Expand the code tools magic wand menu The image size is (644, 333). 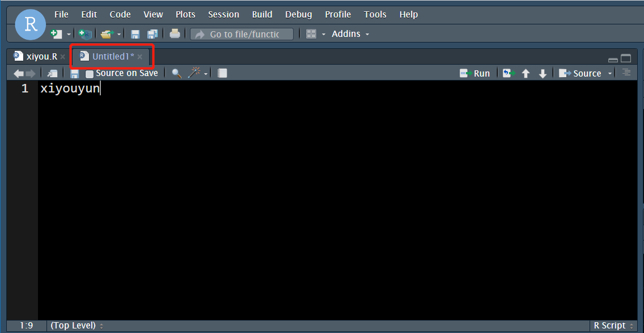coord(206,73)
